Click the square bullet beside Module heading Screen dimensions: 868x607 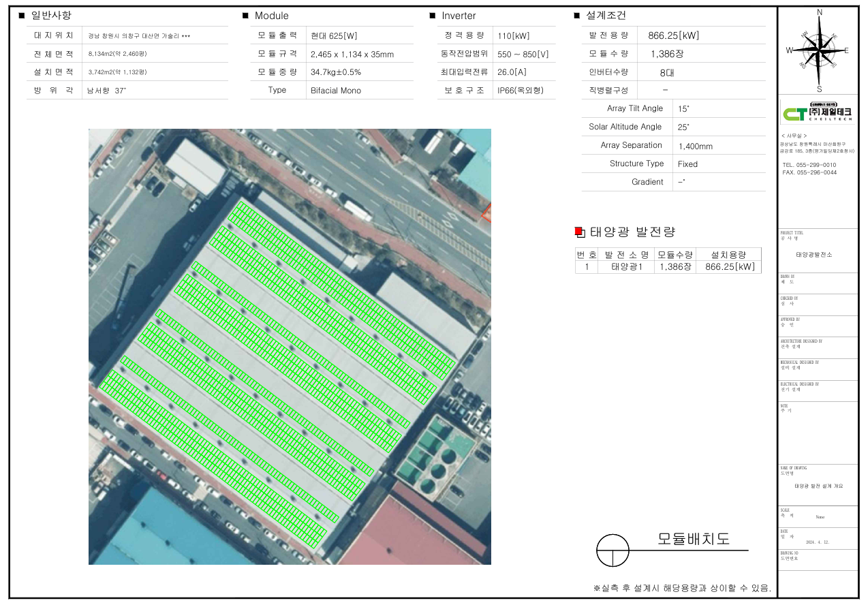tap(245, 16)
